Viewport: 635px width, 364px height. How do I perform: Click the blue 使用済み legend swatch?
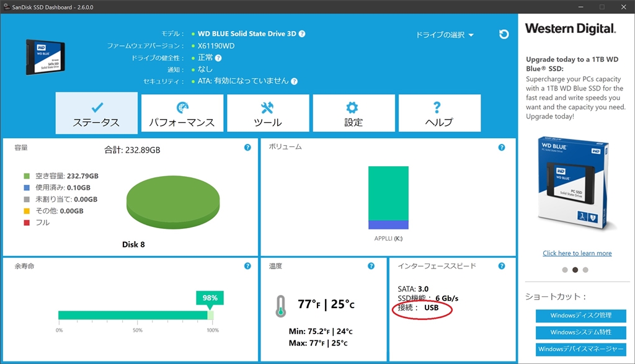(x=27, y=188)
